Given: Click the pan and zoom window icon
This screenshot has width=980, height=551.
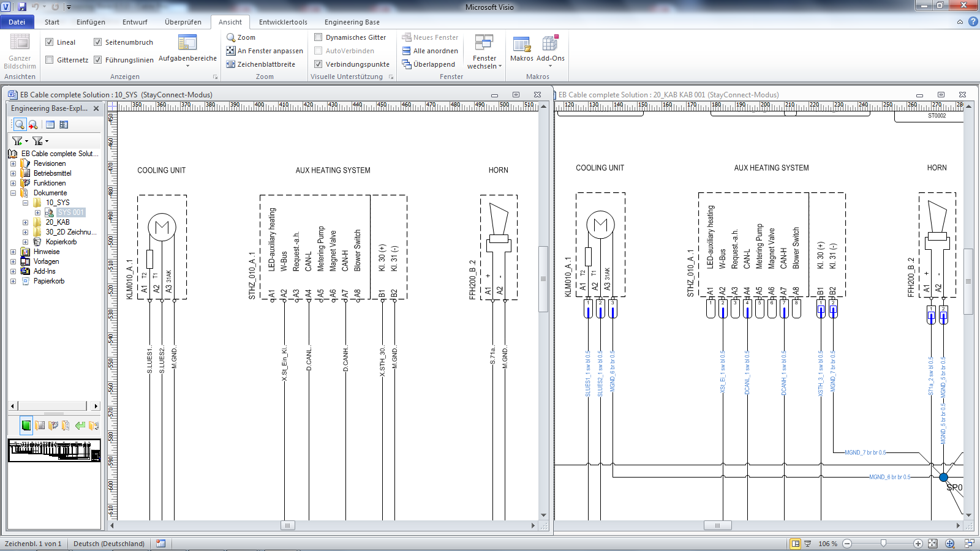Looking at the screenshot, I should pyautogui.click(x=949, y=544).
